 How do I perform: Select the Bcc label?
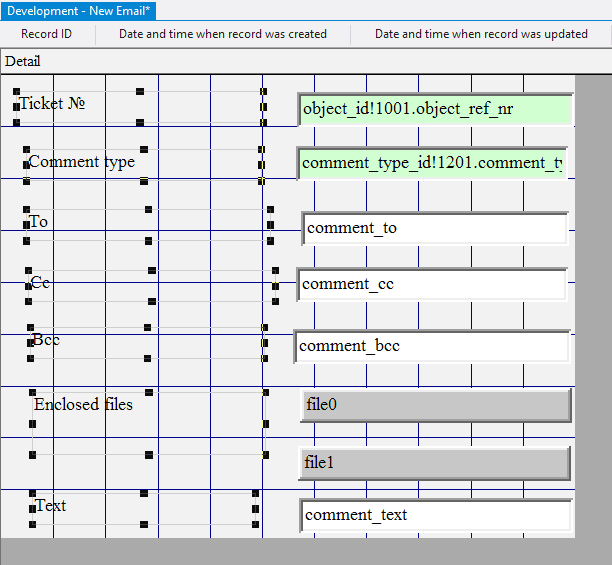pyautogui.click(x=46, y=340)
